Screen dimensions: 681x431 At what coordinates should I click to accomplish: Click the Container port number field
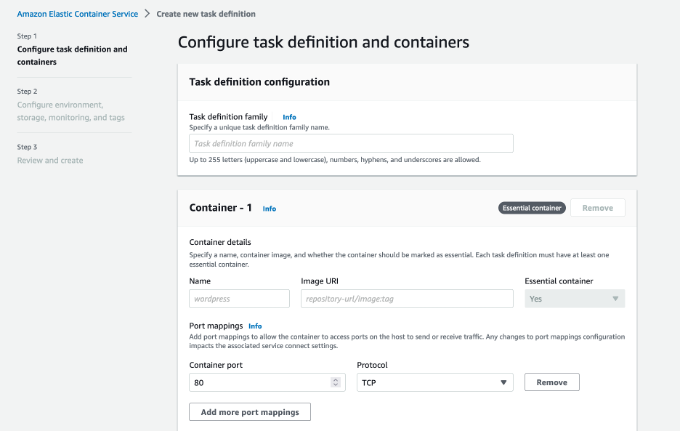[260, 382]
